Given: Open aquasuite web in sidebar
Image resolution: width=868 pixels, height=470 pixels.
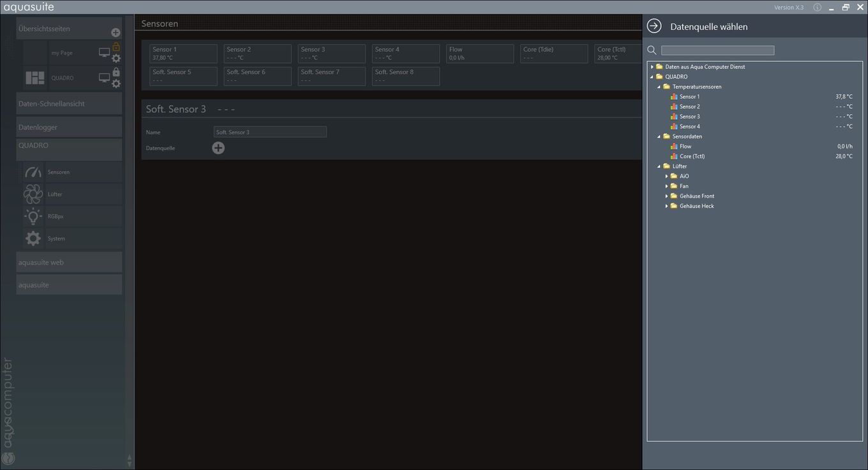Looking at the screenshot, I should [69, 262].
